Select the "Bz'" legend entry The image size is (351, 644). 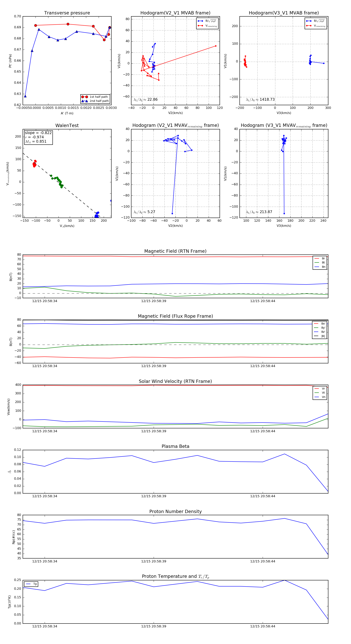(320, 332)
